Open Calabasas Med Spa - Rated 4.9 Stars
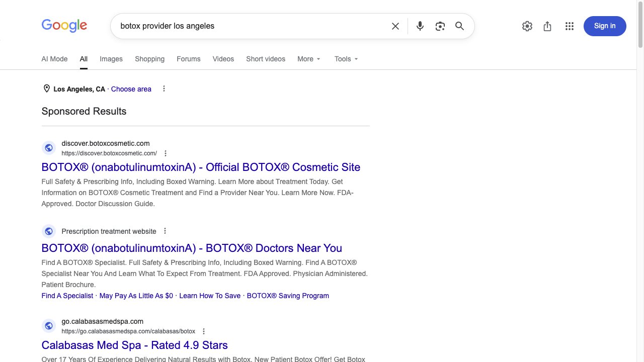644x362 pixels. click(134, 345)
